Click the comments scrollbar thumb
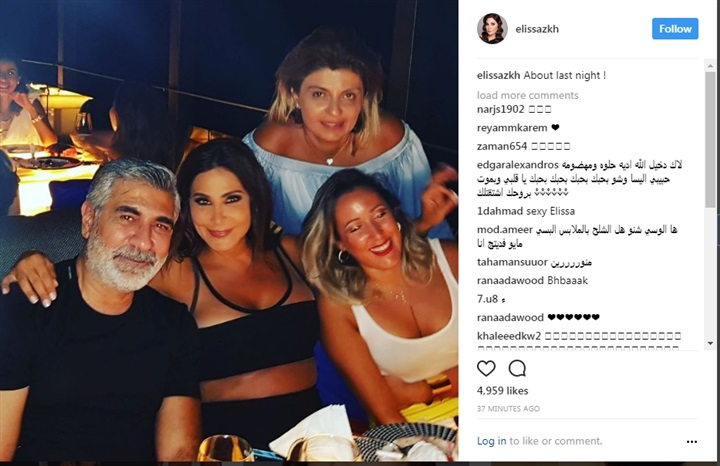This screenshot has height=466, width=720. coord(710,139)
